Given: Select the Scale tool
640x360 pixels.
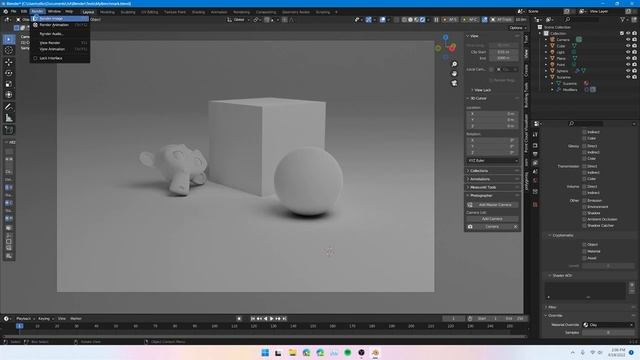Looking at the screenshot, I should point(9,84).
